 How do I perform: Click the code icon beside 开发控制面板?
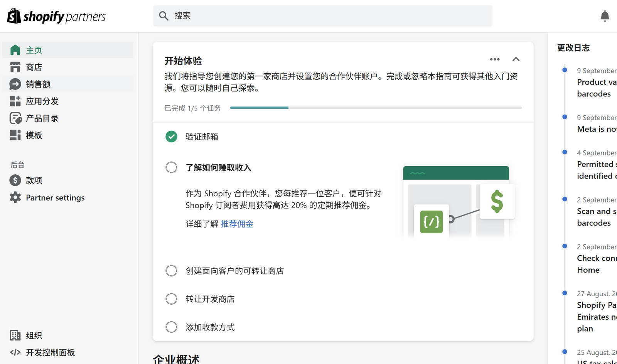coord(15,352)
